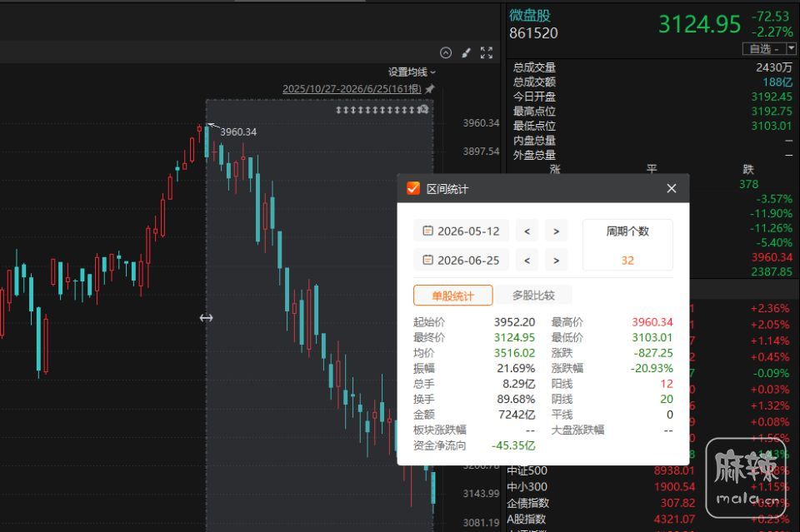Click the 换手 value 89.68%

point(516,399)
